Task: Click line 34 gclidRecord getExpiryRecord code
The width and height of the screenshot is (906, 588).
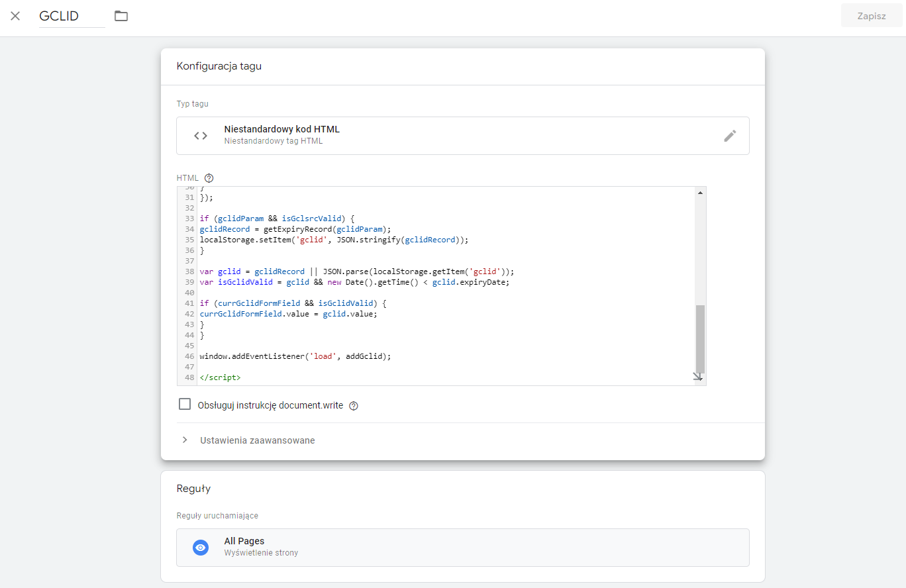Action: (x=295, y=229)
